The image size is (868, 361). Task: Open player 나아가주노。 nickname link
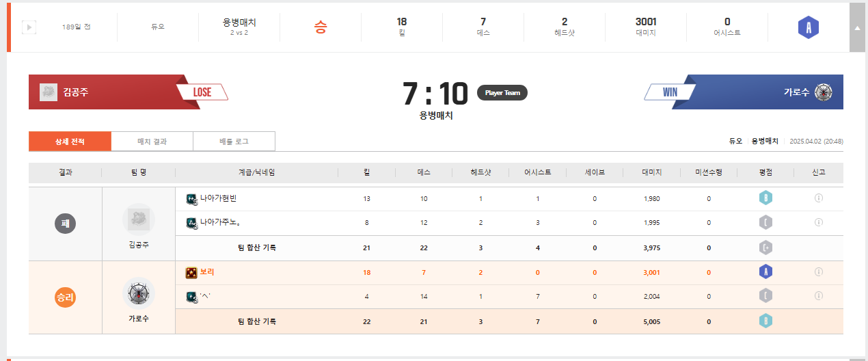point(220,222)
